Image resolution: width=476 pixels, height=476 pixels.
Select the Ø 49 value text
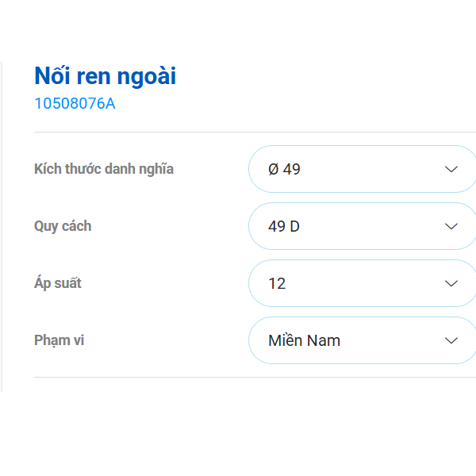pos(284,169)
